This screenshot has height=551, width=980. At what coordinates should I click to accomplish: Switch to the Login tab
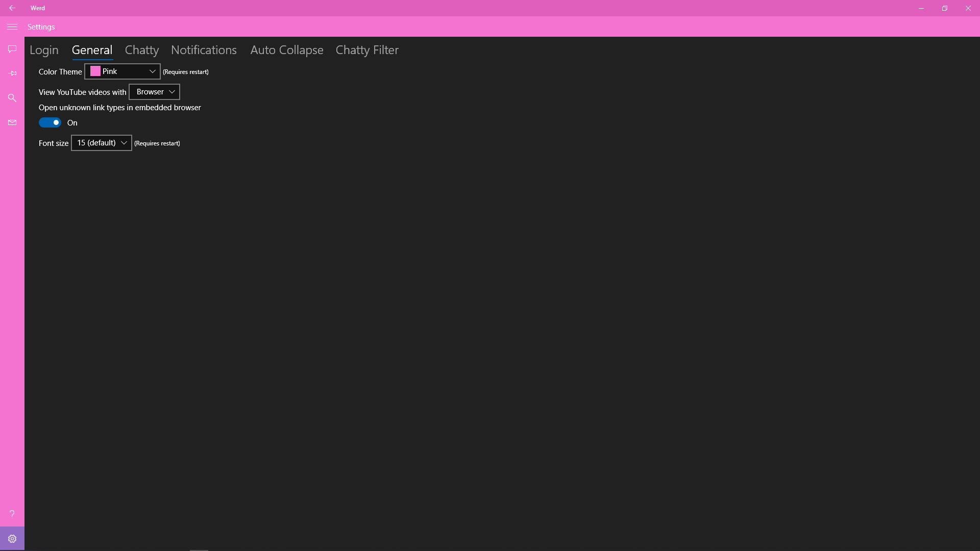click(44, 50)
